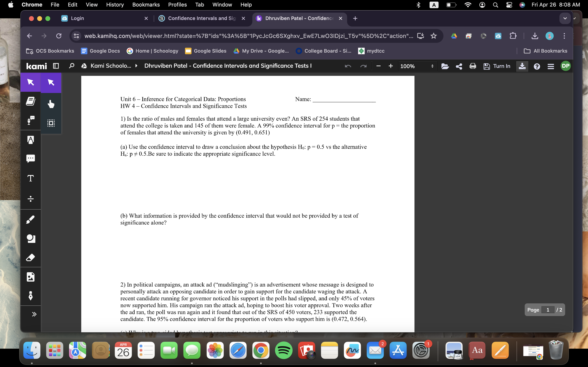
Task: Open the zoom percentage dropdown
Action: (x=418, y=66)
